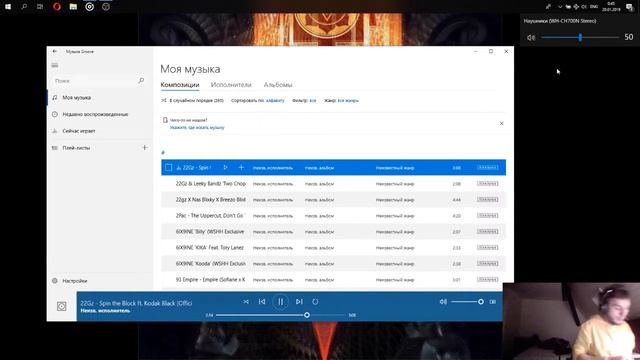Select song 22gz X Nas Blixky X Breezo

click(x=333, y=200)
